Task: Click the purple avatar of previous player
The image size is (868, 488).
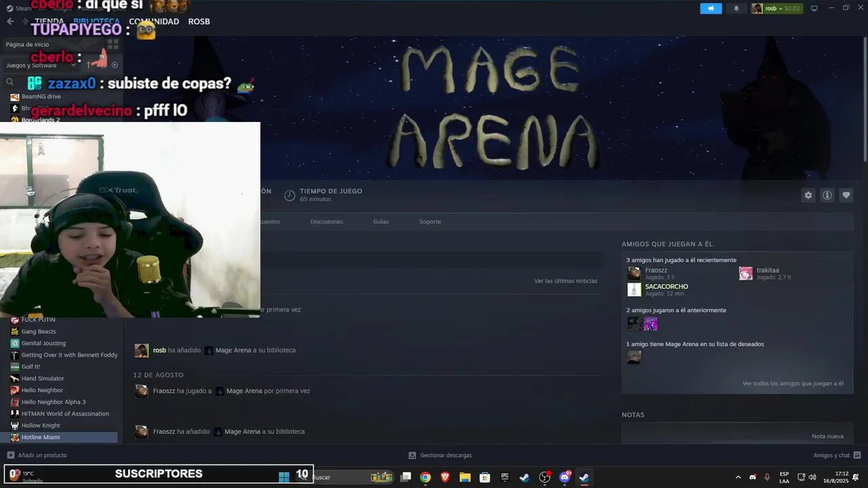Action: click(650, 324)
